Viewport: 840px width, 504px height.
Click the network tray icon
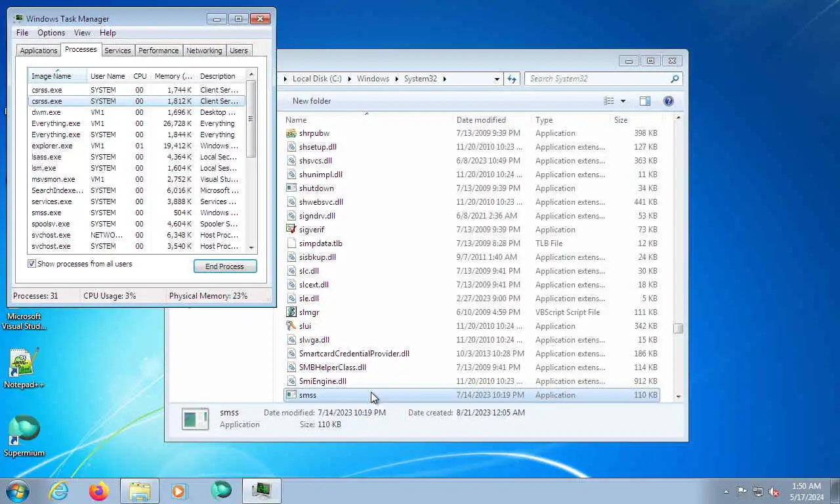pos(758,491)
